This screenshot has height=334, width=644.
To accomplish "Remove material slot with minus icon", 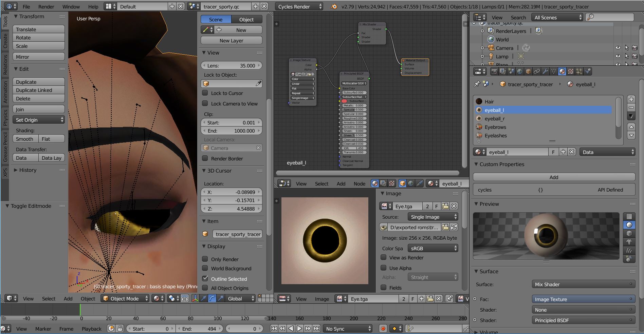I will click(x=631, y=108).
